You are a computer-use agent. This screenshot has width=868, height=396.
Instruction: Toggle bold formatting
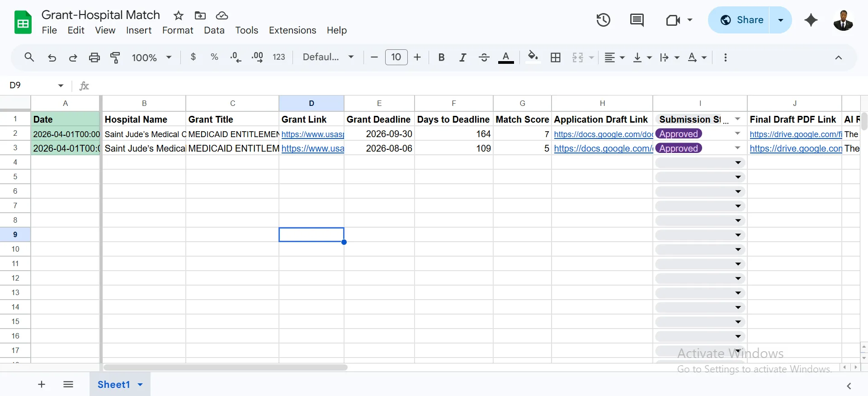[441, 57]
